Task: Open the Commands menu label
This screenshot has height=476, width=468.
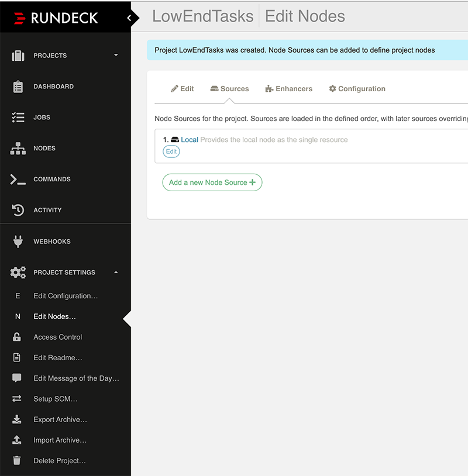Action: point(52,179)
